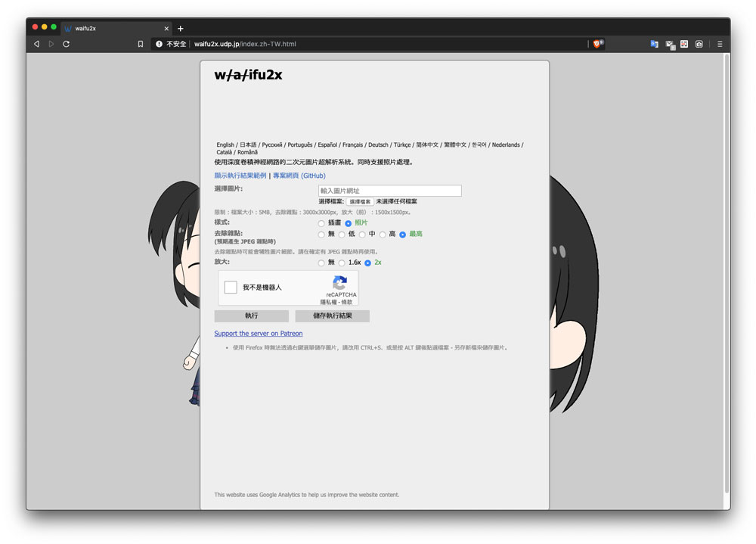The image size is (756, 544).
Task: Open Support the server on Patreon link
Action: pos(259,334)
